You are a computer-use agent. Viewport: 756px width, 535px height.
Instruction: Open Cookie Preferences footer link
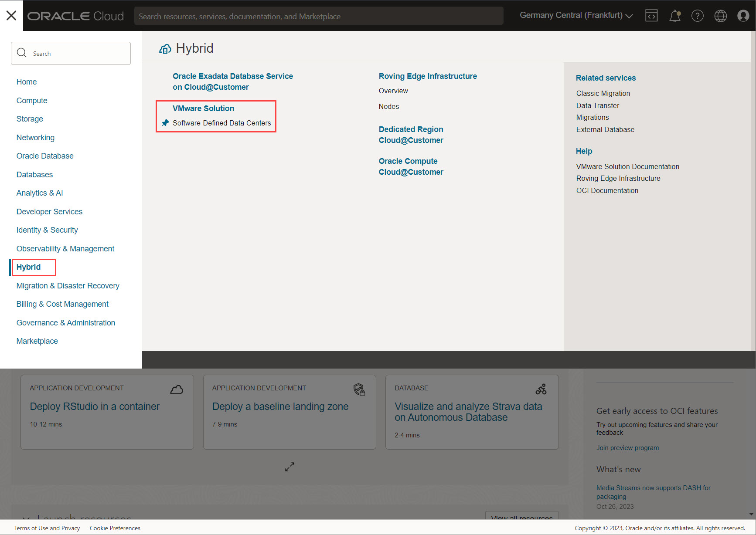(x=115, y=528)
